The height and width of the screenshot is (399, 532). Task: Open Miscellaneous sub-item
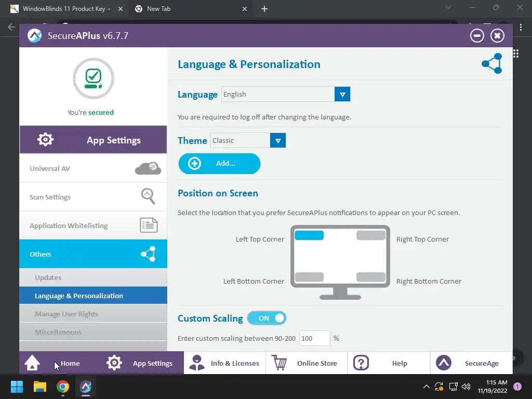[94, 332]
